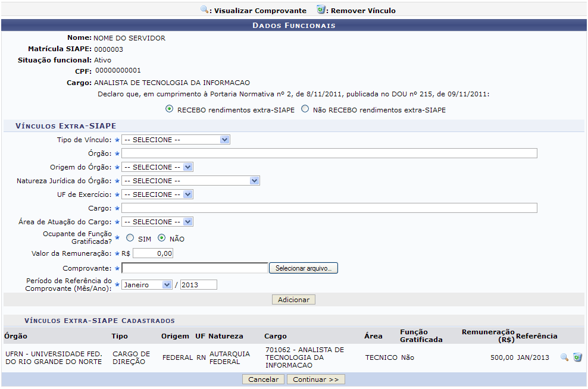The width and height of the screenshot is (588, 389).
Task: Open Natureza Jurídica do Órgão dropdown
Action: [x=190, y=181]
